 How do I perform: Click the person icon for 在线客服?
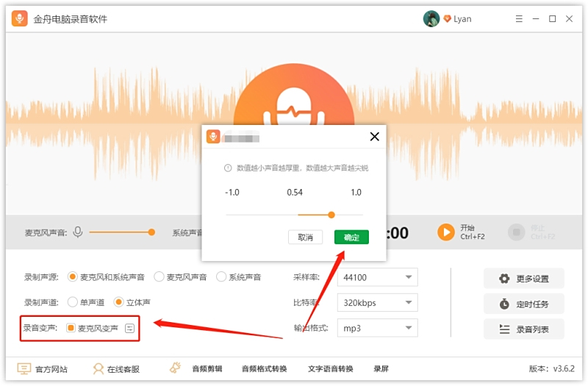98,369
